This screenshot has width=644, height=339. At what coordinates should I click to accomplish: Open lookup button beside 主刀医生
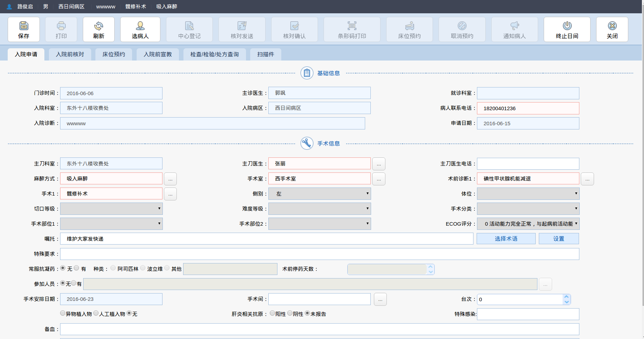(x=379, y=164)
